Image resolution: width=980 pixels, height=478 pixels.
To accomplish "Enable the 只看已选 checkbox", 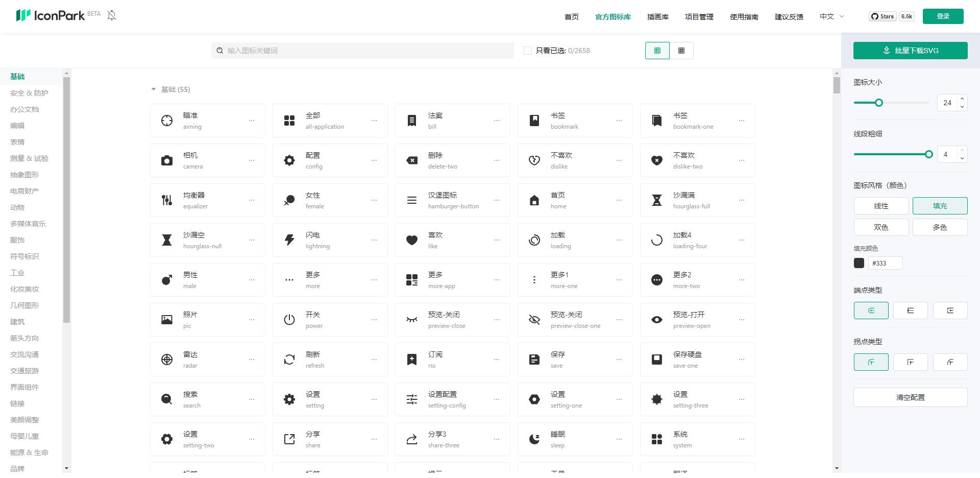I will (x=528, y=50).
